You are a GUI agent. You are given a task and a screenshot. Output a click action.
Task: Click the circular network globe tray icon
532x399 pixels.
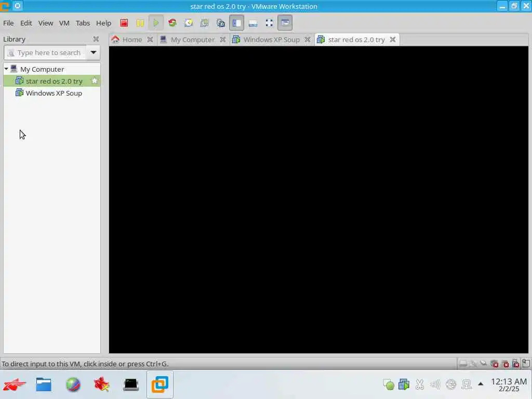pyautogui.click(x=451, y=384)
